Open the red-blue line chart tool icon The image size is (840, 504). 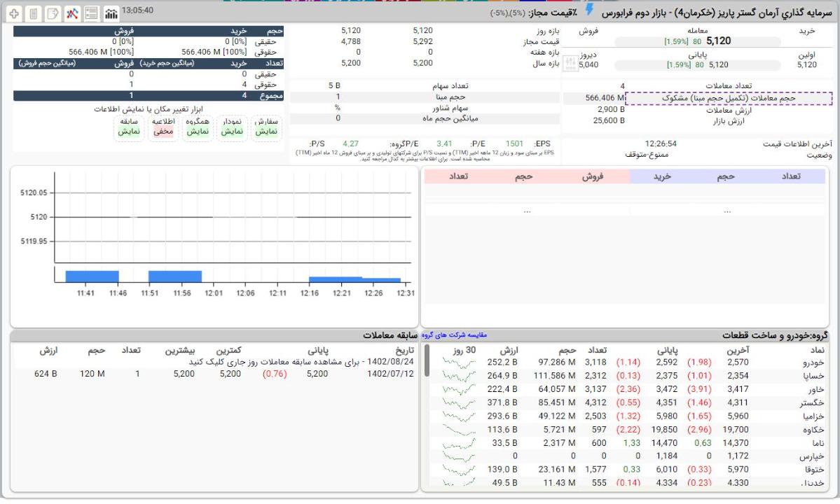tap(72, 13)
